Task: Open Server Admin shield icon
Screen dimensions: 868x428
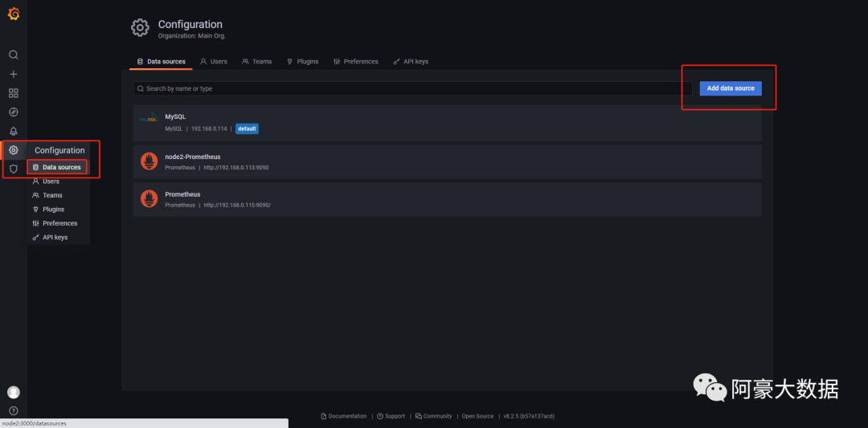Action: [14, 169]
